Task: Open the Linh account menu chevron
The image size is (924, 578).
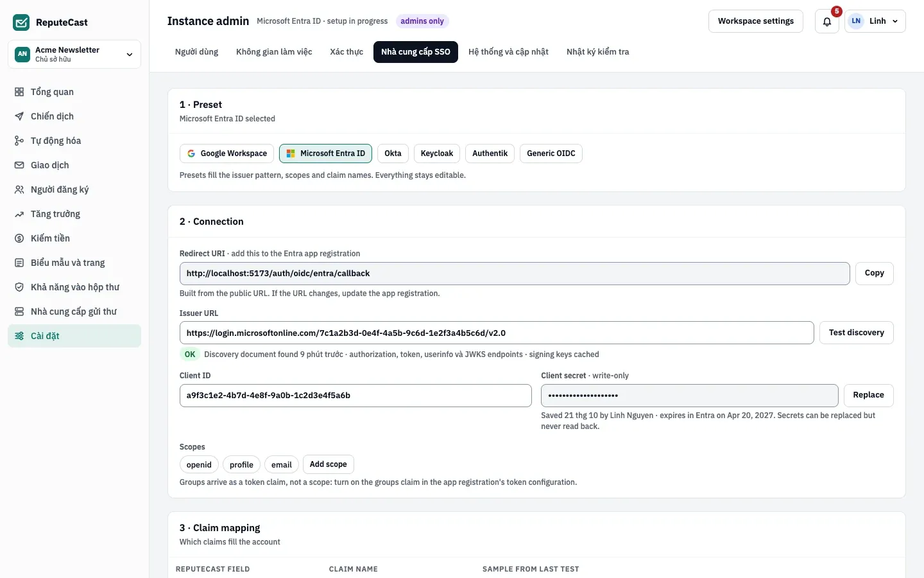Action: click(x=895, y=21)
